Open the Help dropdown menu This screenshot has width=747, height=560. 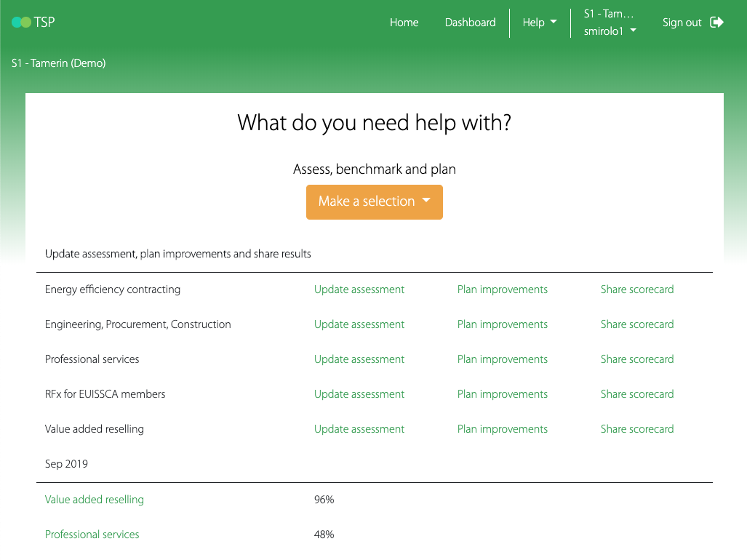(539, 23)
